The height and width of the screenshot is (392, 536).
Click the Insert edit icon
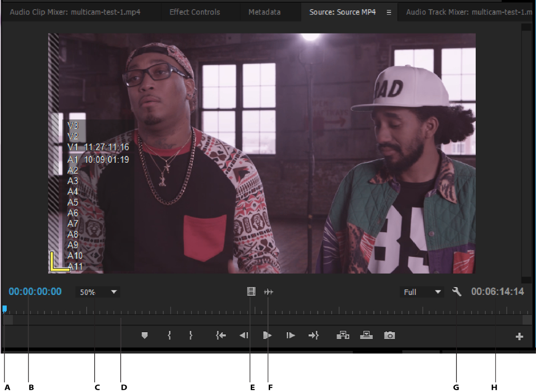pyautogui.click(x=343, y=336)
